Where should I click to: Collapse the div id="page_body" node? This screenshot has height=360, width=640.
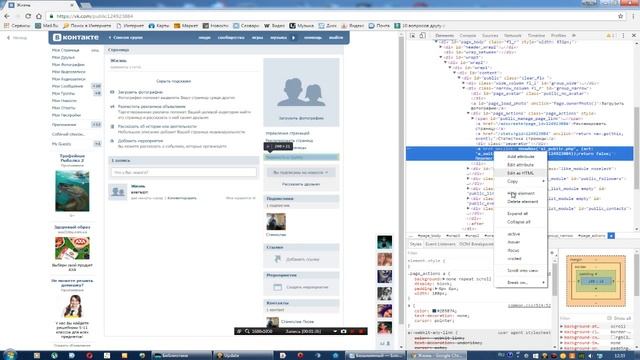(x=436, y=42)
